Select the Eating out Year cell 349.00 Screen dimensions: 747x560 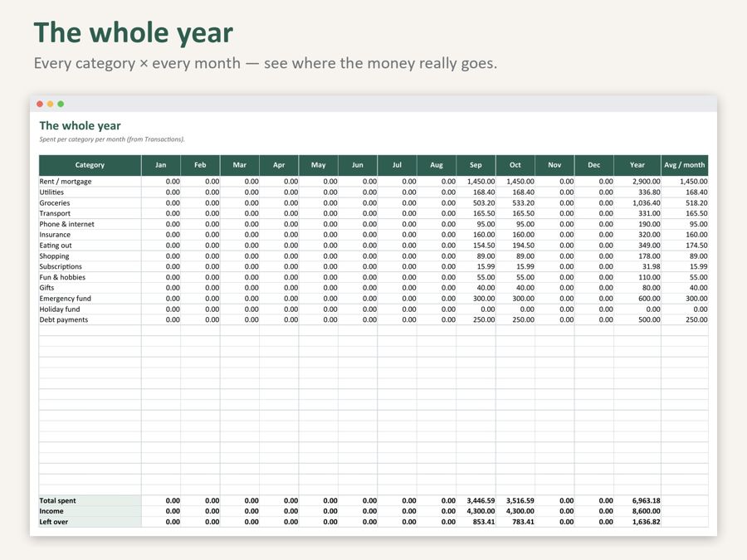[637, 246]
